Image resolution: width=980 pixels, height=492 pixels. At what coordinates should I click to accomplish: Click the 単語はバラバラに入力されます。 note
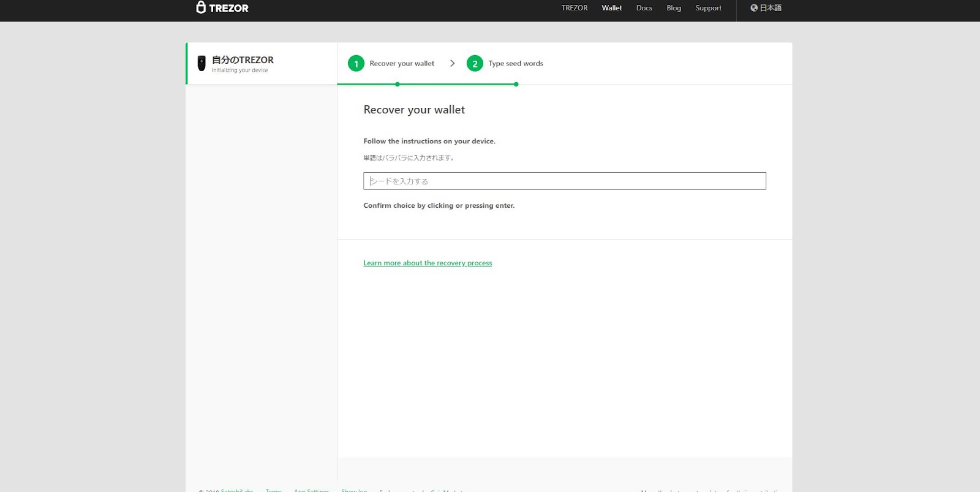(409, 157)
